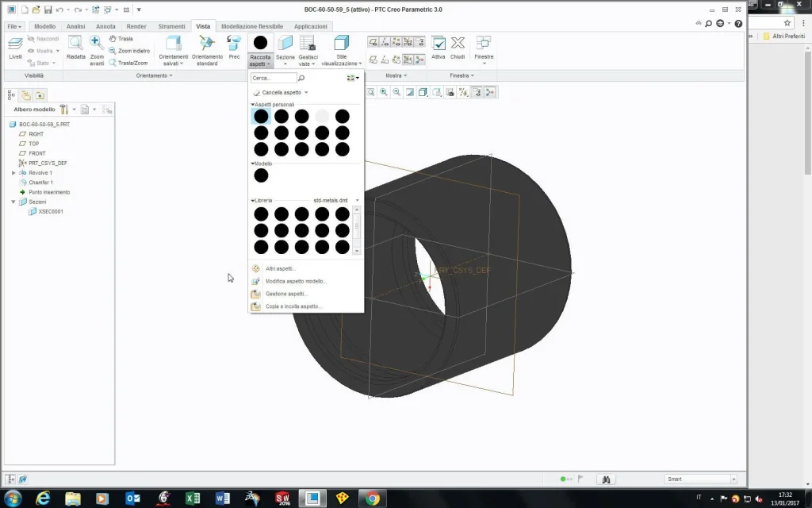Click the Google Chrome taskbar icon
The height and width of the screenshot is (508, 812).
[x=373, y=498]
